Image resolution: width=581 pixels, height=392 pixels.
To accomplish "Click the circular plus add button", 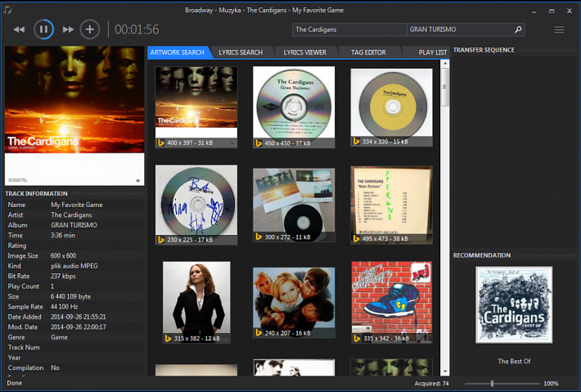I will point(90,29).
